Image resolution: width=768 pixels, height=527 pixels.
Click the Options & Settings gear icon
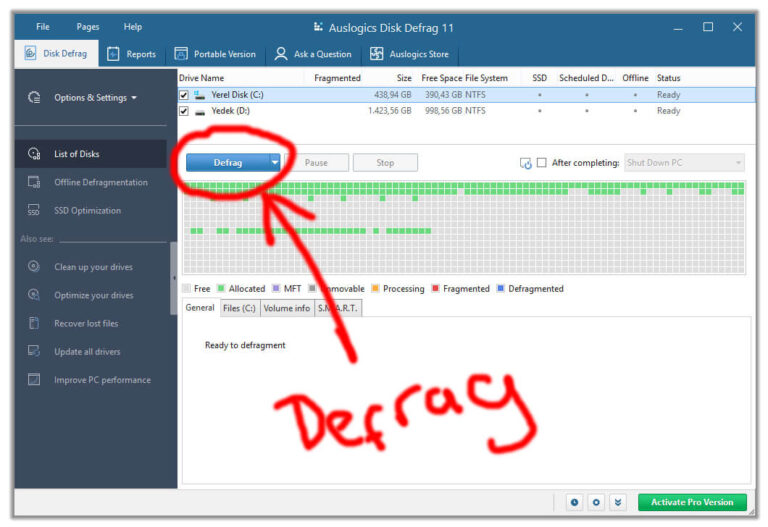[x=34, y=97]
